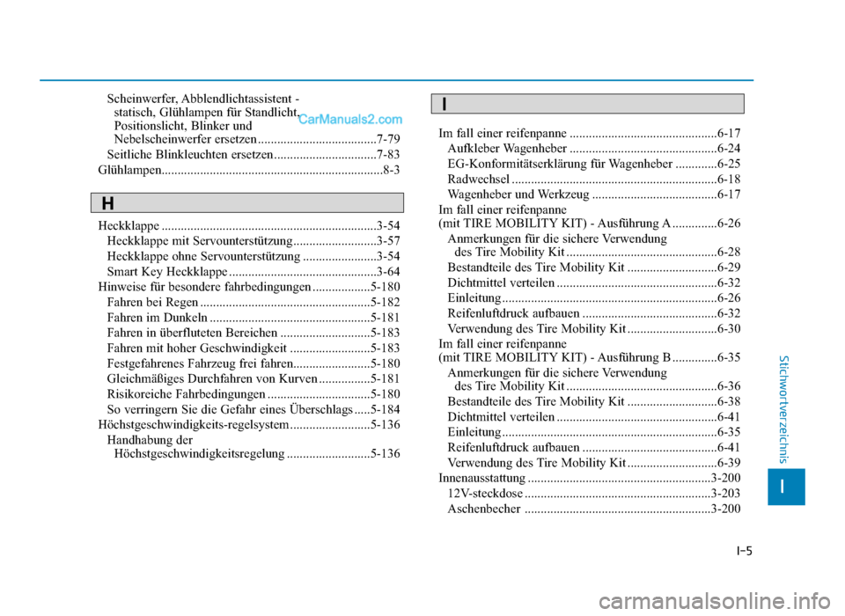Click 'Reifenluftdruck aufbauen' entry for page 6-41
845x616 pixels.
coord(594,447)
